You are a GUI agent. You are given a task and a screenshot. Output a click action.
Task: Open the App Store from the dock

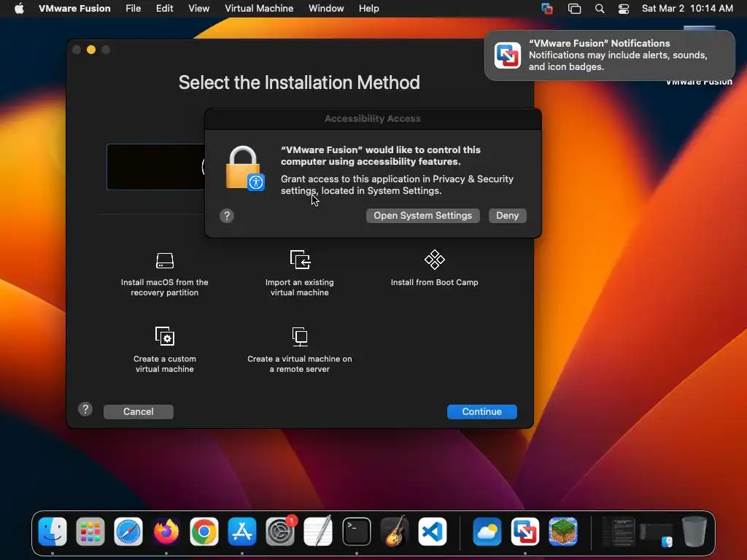(x=242, y=532)
